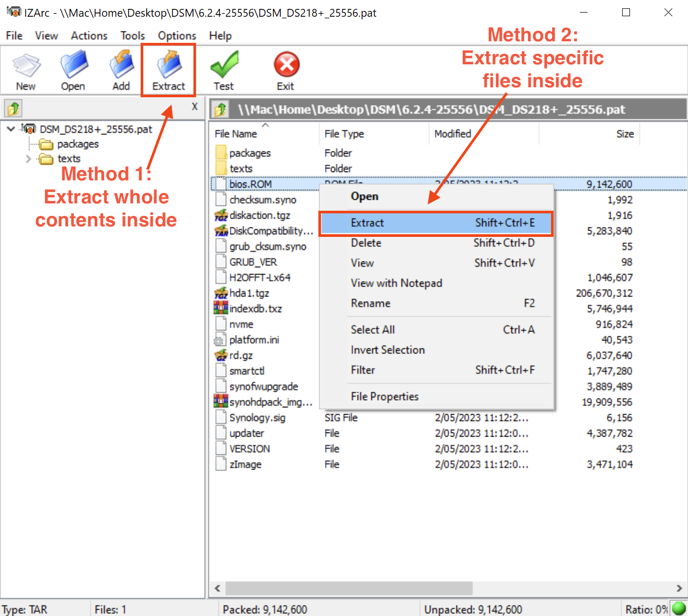This screenshot has width=688, height=616.
Task: Choose Invert Selection in context menu
Action: click(437, 350)
